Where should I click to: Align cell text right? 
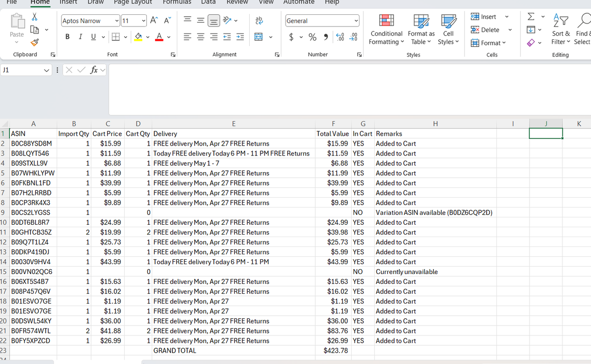coord(213,37)
